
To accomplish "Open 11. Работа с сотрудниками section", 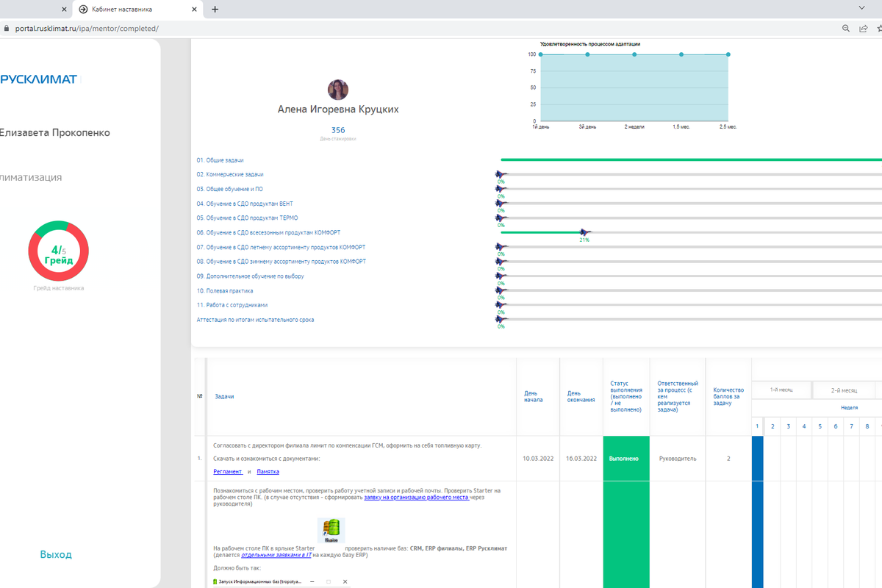I will (232, 305).
